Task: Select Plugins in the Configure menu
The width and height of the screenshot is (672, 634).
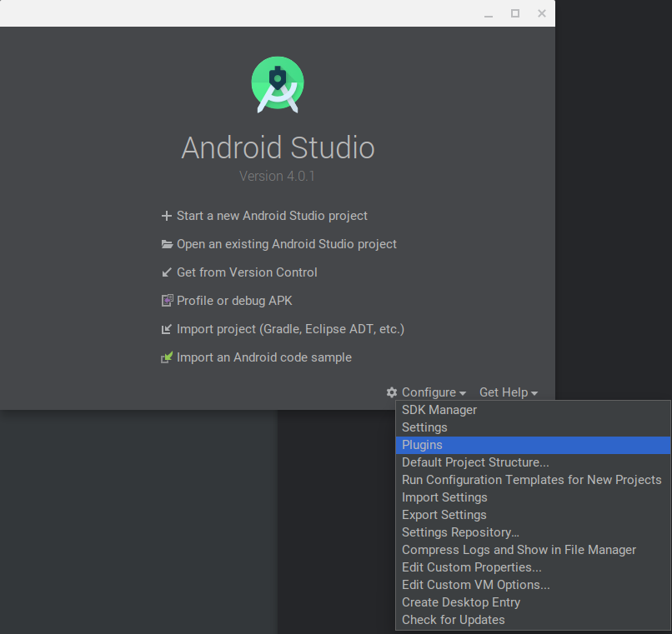Action: [533, 445]
